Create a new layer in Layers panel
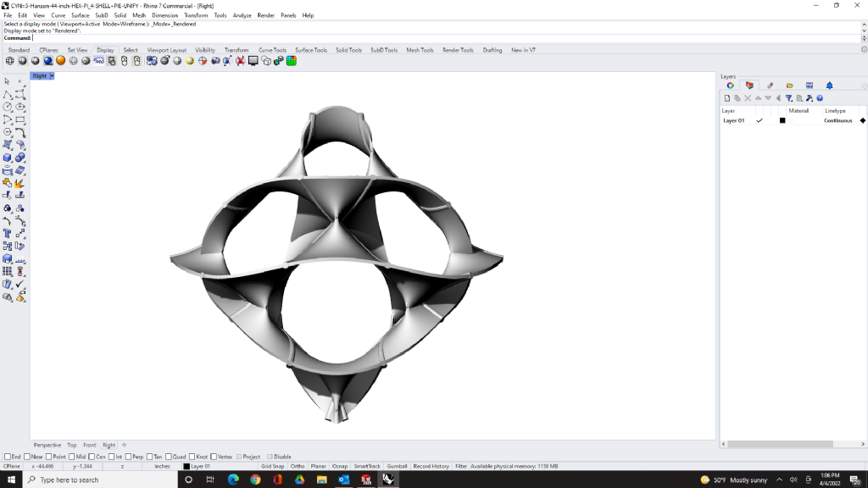The width and height of the screenshot is (868, 488). (726, 98)
